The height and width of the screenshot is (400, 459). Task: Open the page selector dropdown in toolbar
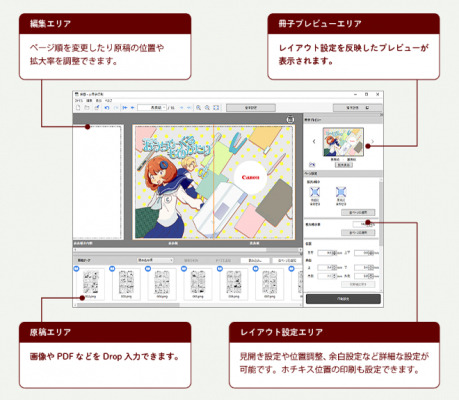(x=152, y=108)
